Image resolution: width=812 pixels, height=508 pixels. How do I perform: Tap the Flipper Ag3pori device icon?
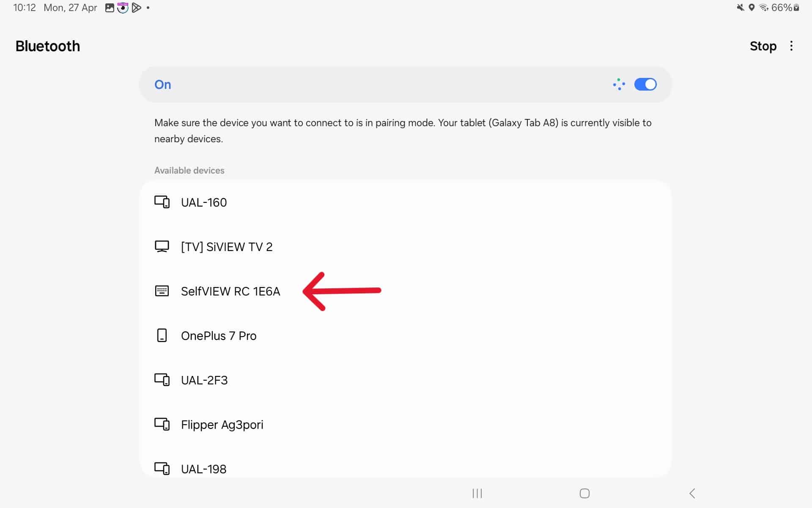[162, 424]
